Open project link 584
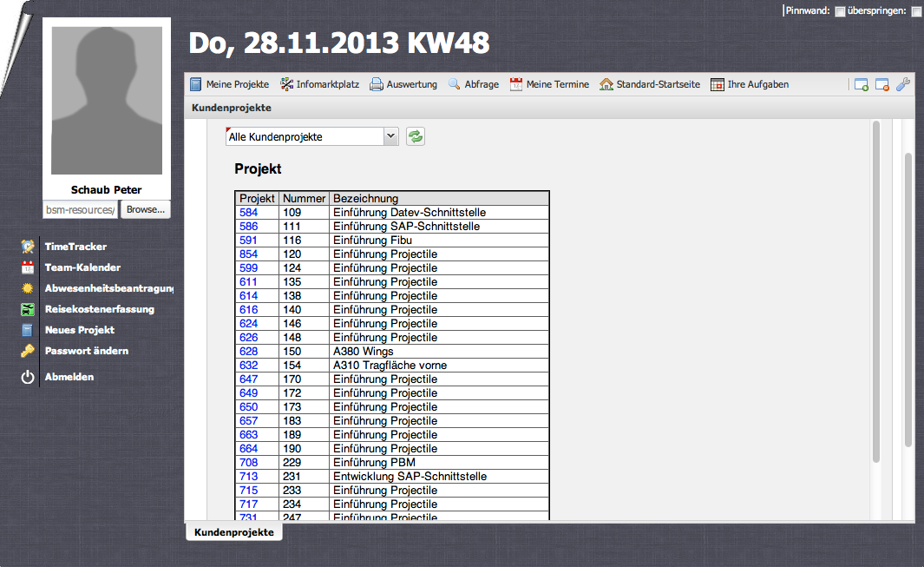This screenshot has width=924, height=567. (248, 212)
